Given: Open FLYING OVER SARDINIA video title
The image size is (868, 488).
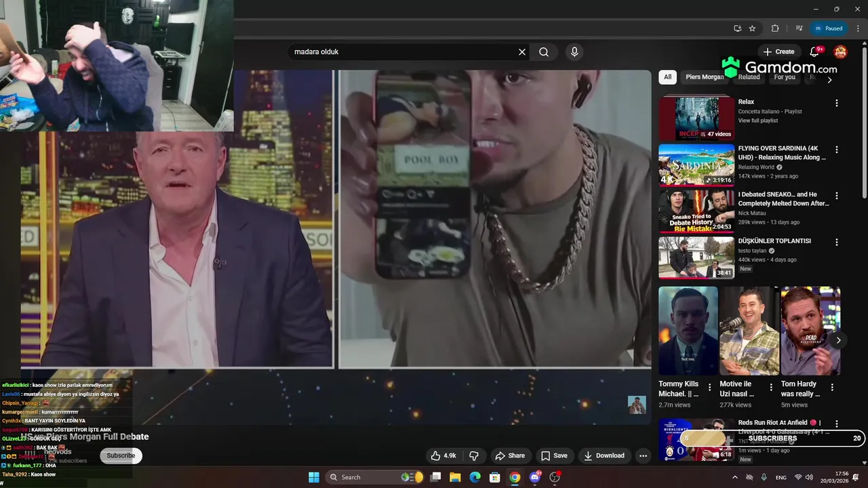Looking at the screenshot, I should pos(782,152).
